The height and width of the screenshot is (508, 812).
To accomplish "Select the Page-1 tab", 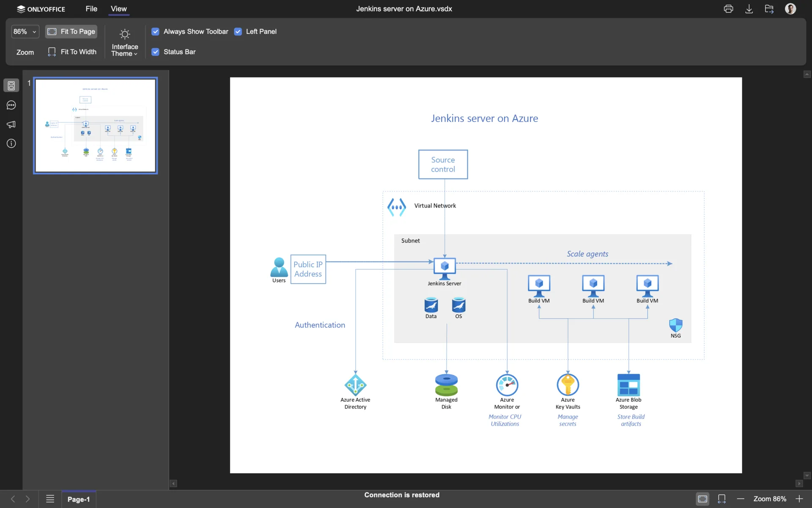I will click(79, 499).
